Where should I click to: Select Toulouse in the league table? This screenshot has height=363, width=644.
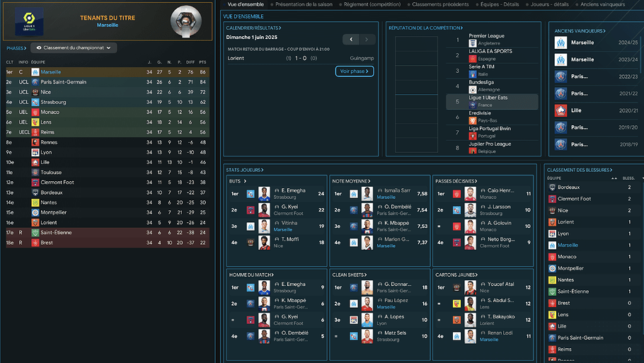pos(108,173)
